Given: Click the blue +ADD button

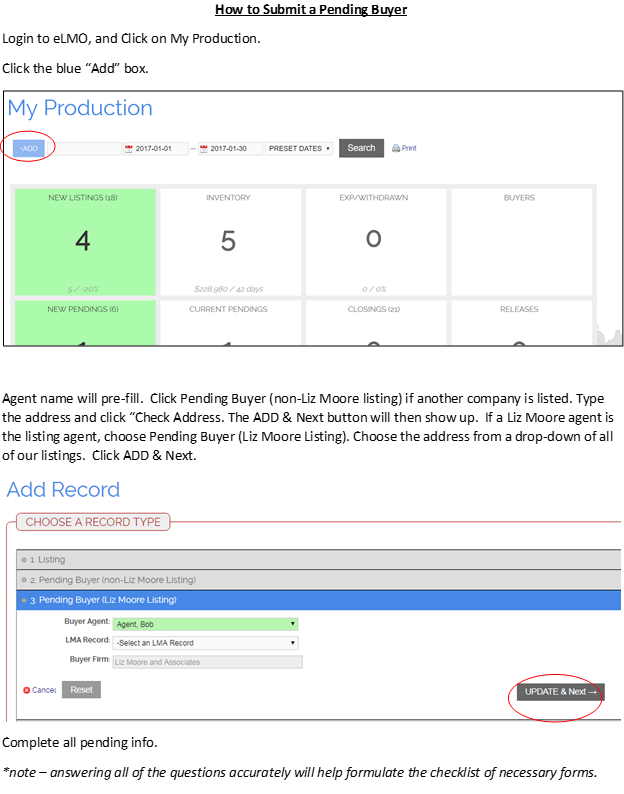Looking at the screenshot, I should pyautogui.click(x=29, y=148).
